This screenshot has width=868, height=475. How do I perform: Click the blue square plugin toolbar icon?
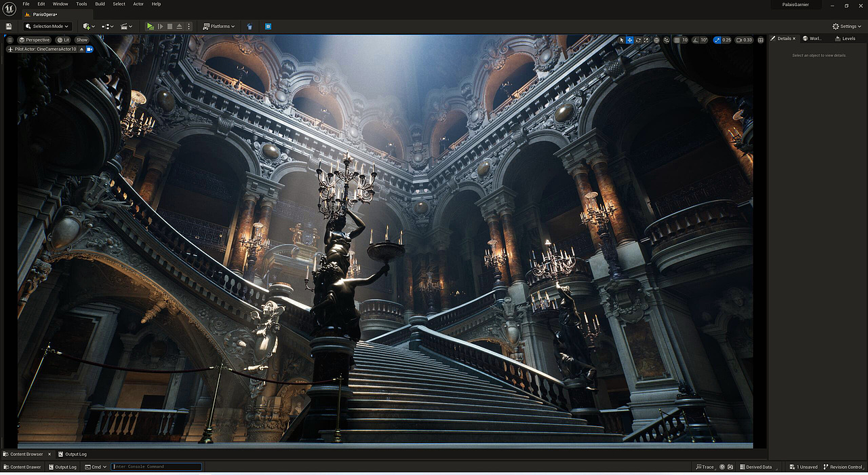[268, 26]
